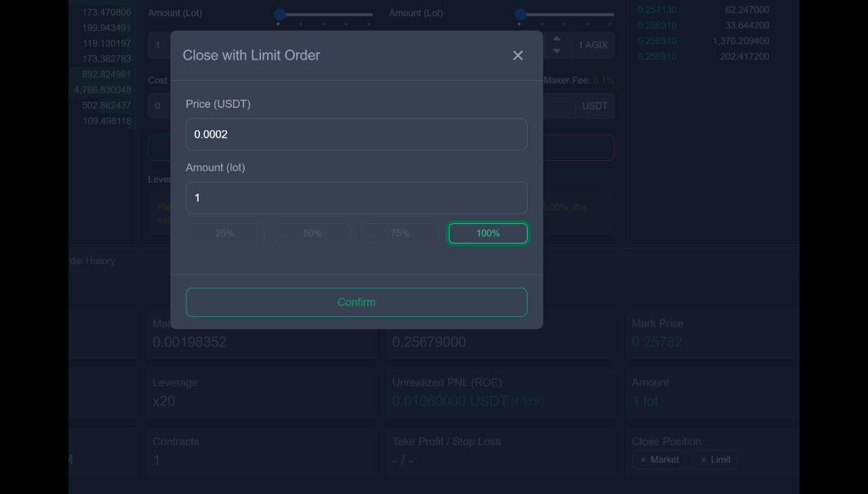Screen dimensions: 868x494
Task: Close the Close with Limit Order dialog
Action: (x=517, y=55)
